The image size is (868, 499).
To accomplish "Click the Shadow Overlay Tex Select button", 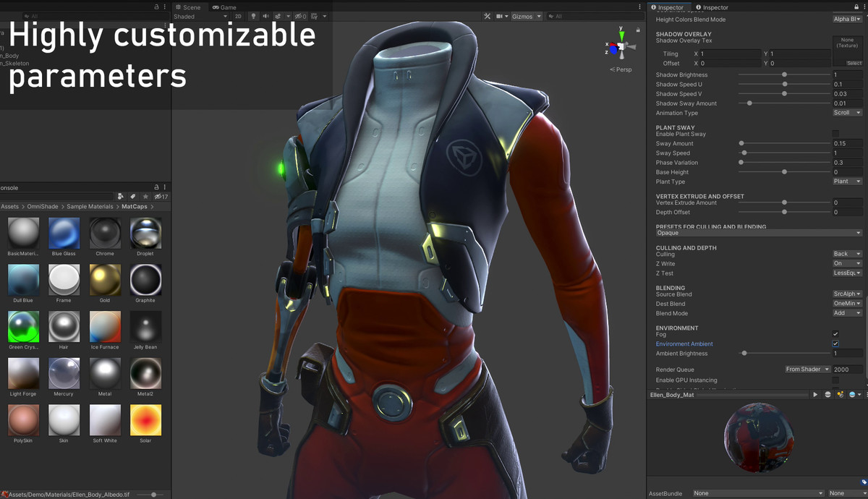I will pos(854,63).
